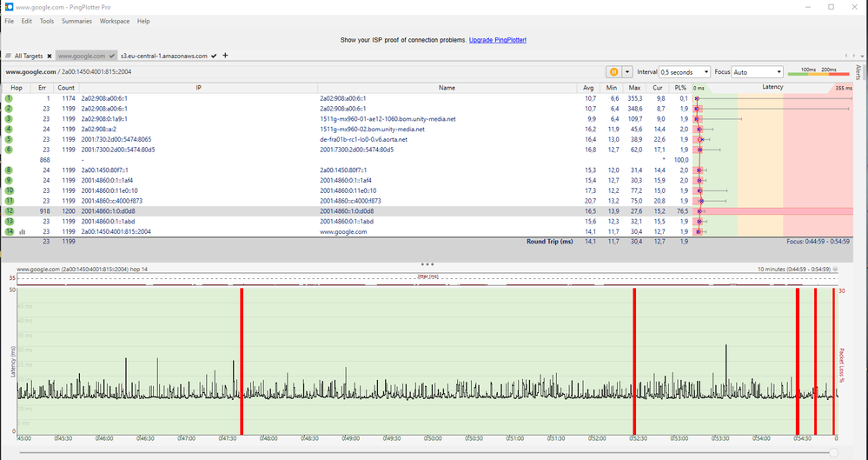The width and height of the screenshot is (868, 460).
Task: Click the splitter dots above the timeline graph
Action: tap(427, 263)
